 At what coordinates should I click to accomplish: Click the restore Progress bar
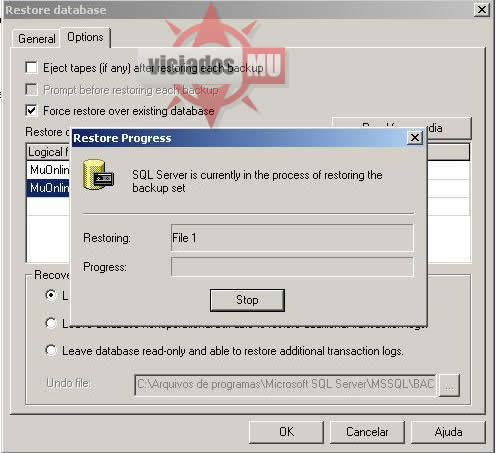pyautogui.click(x=292, y=267)
